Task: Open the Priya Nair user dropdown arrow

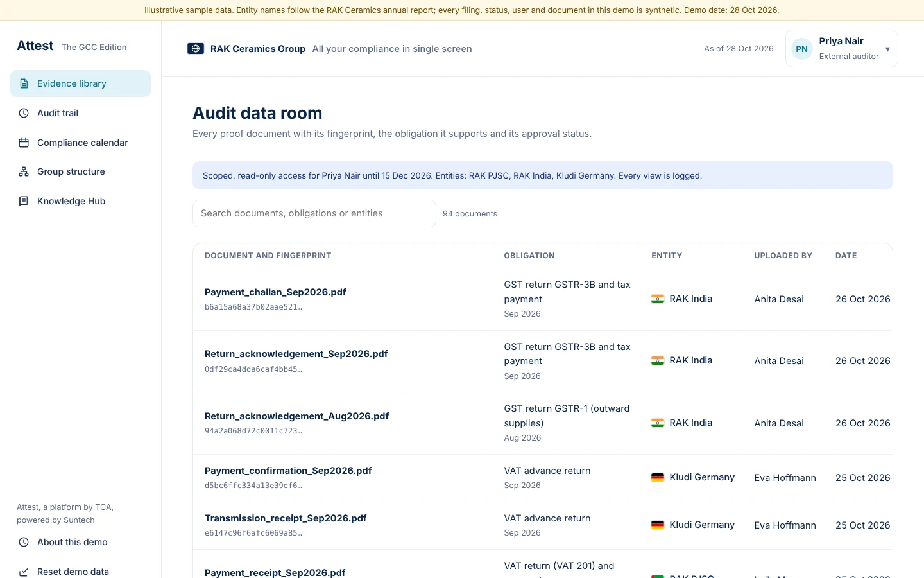Action: pyautogui.click(x=887, y=49)
